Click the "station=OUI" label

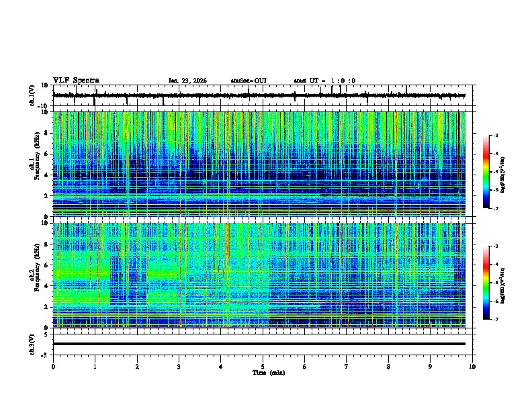click(x=249, y=81)
